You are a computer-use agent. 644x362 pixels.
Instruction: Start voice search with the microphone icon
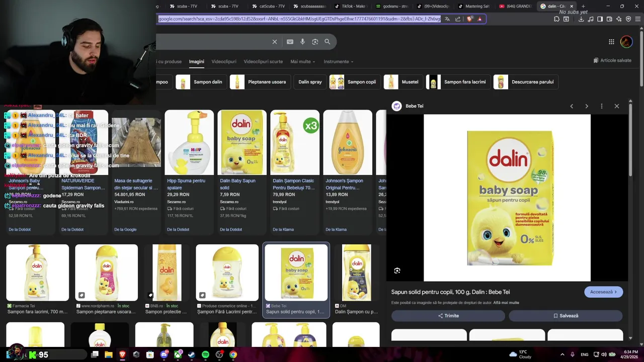[302, 42]
